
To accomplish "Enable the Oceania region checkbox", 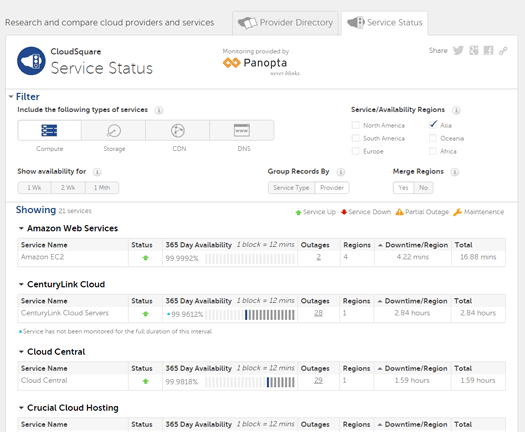I will tap(433, 138).
